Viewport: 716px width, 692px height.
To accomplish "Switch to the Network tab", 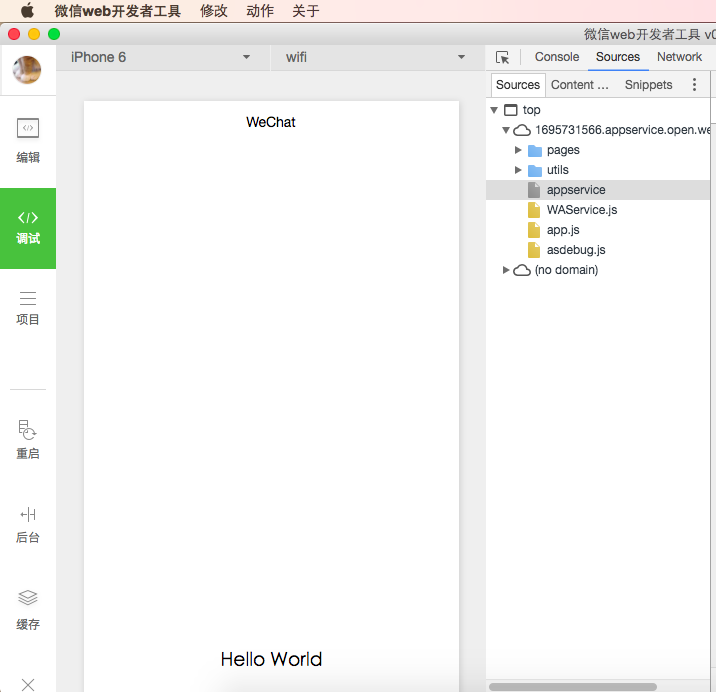I will 679,57.
